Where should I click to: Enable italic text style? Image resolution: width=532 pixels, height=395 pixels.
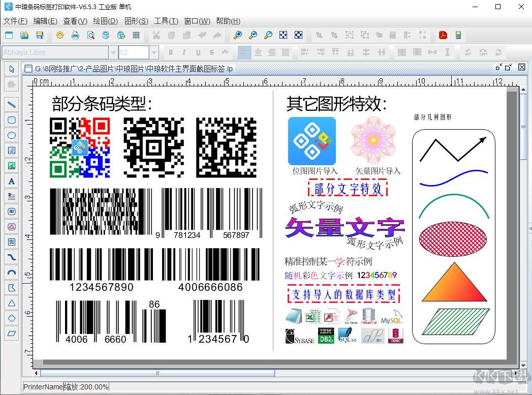183,52
